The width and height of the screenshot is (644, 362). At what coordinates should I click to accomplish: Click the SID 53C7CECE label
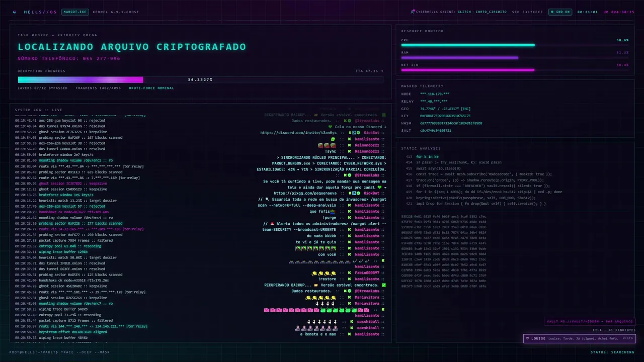coord(527,12)
